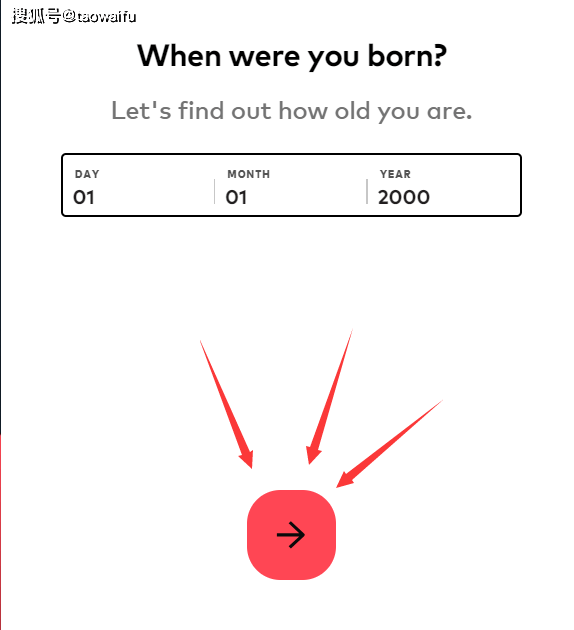Select the YEAR field value 2000
This screenshot has height=630, width=574.
404,197
